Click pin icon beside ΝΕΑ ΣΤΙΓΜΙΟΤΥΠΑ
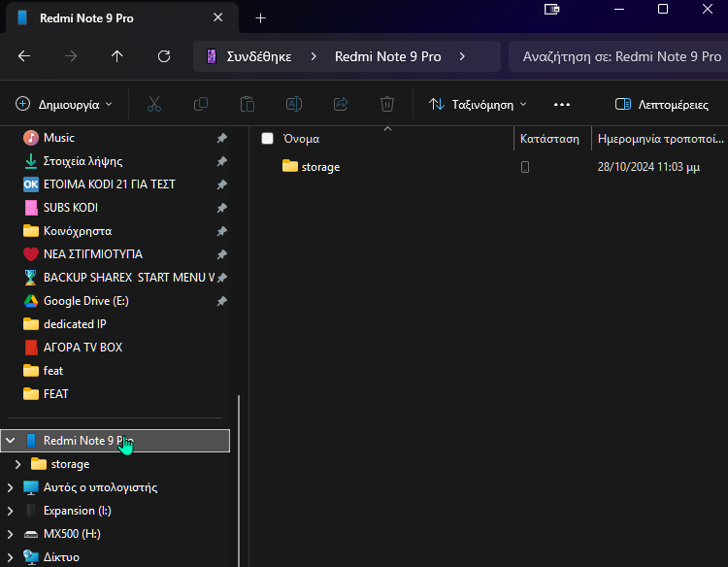 tap(222, 254)
